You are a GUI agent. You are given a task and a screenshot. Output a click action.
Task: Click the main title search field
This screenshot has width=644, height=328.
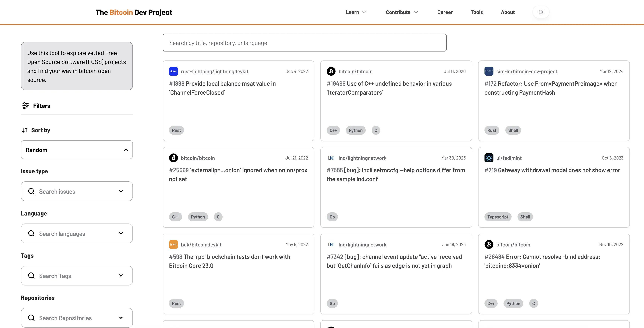304,43
